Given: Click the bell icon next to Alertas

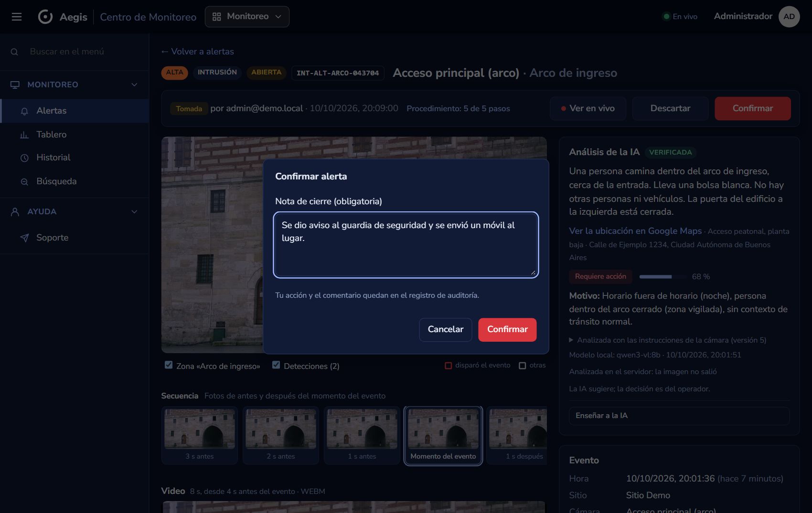Looking at the screenshot, I should click(24, 111).
